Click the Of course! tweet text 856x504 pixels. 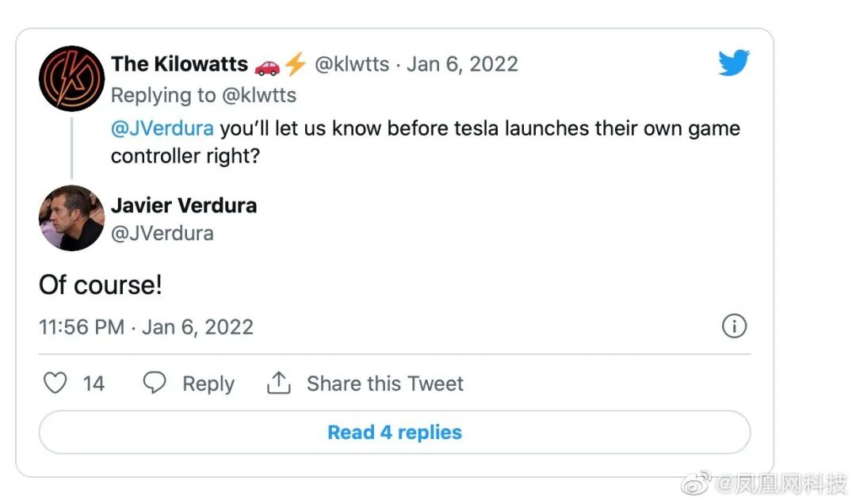pos(101,285)
